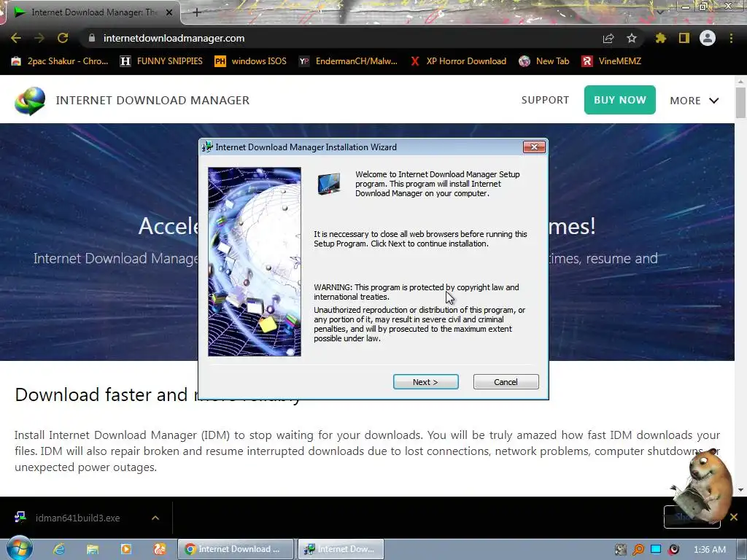Open the windows ISOS bookmark
The height and width of the screenshot is (560, 747).
(x=251, y=61)
